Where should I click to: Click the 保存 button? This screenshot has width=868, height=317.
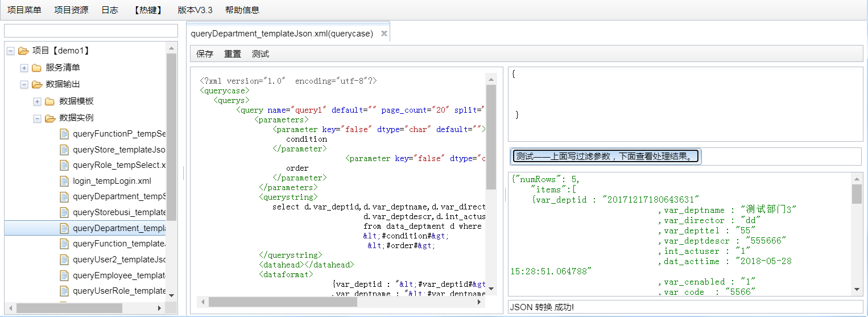tap(205, 54)
